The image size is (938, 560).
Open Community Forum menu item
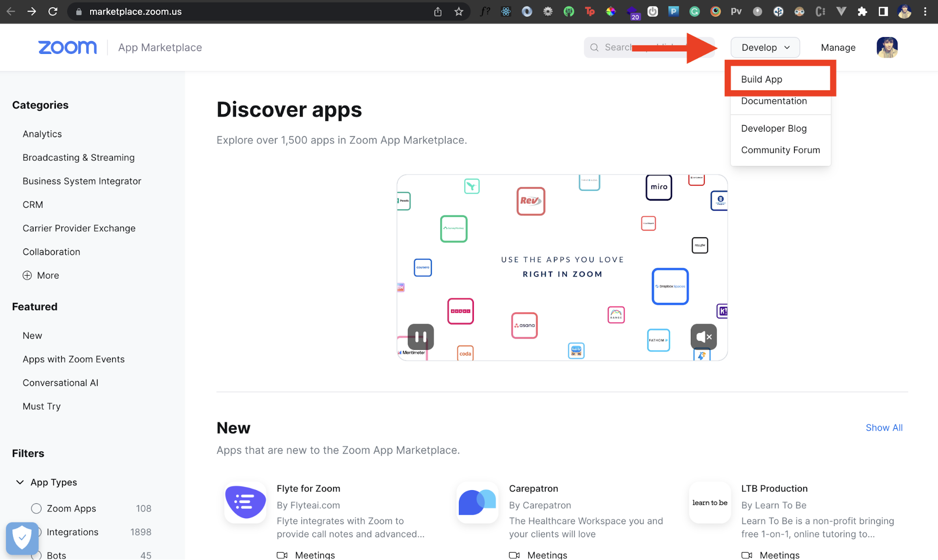(x=780, y=150)
